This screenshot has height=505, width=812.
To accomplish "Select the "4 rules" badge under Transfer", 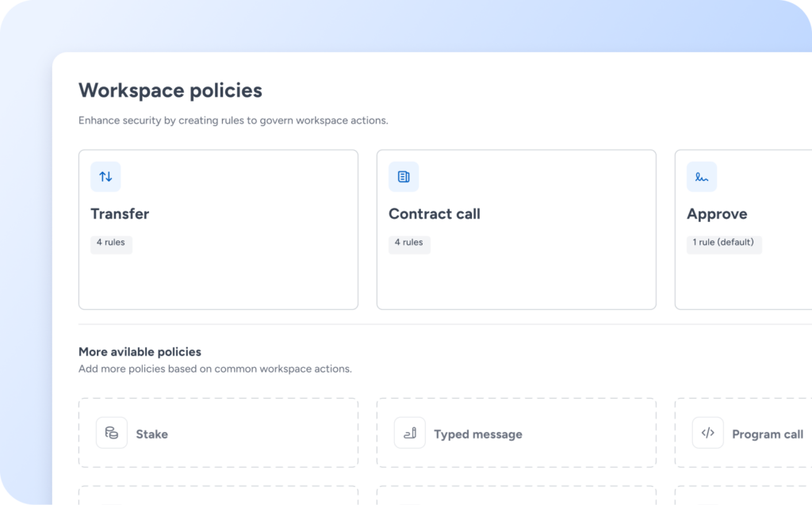I will click(x=111, y=243).
